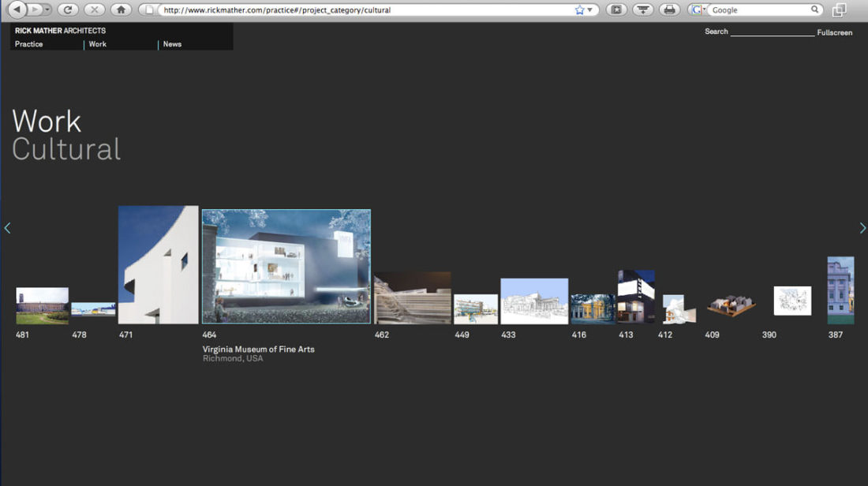Open the Google search engine selector

point(698,10)
